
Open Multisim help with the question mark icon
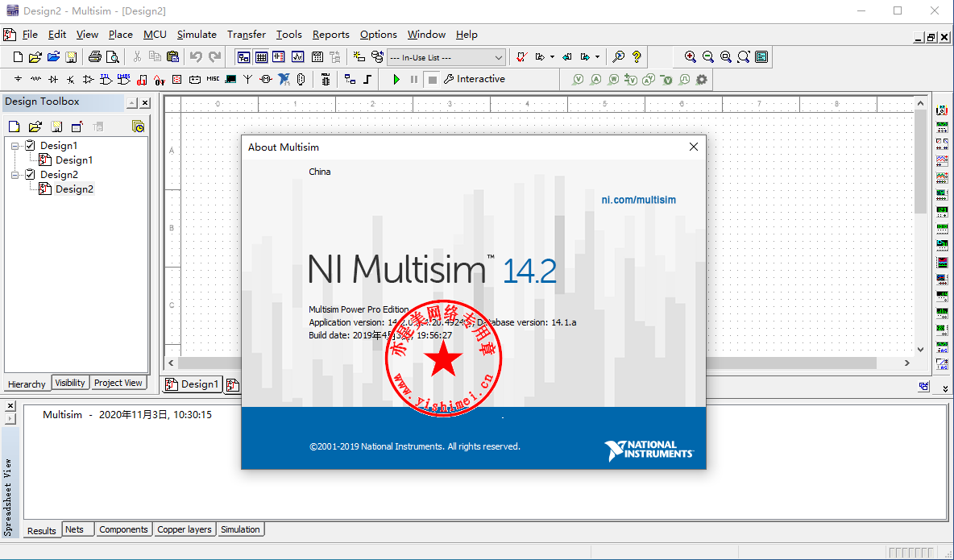click(637, 57)
